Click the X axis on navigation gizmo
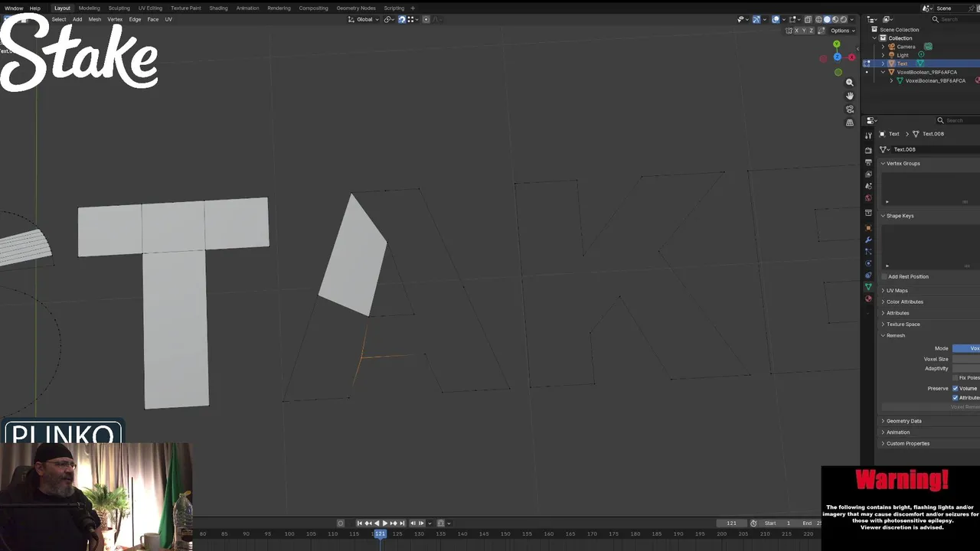This screenshot has width=980, height=551. coord(851,57)
